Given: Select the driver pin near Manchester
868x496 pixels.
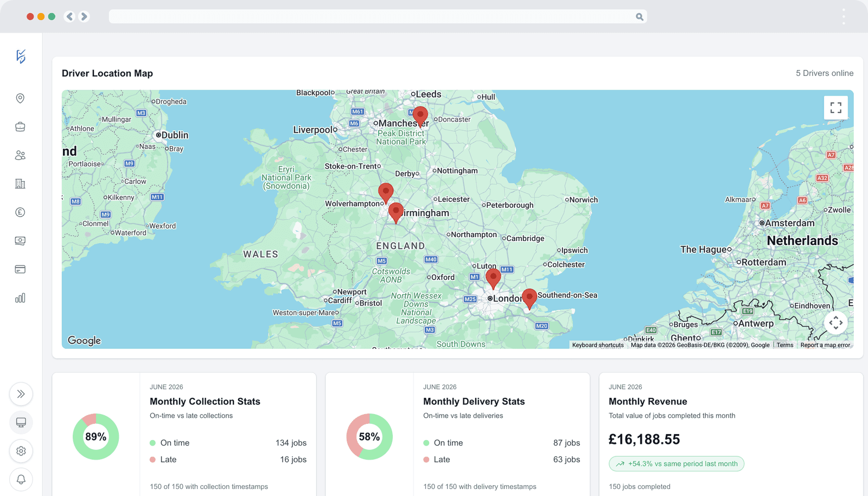Looking at the screenshot, I should 420,117.
